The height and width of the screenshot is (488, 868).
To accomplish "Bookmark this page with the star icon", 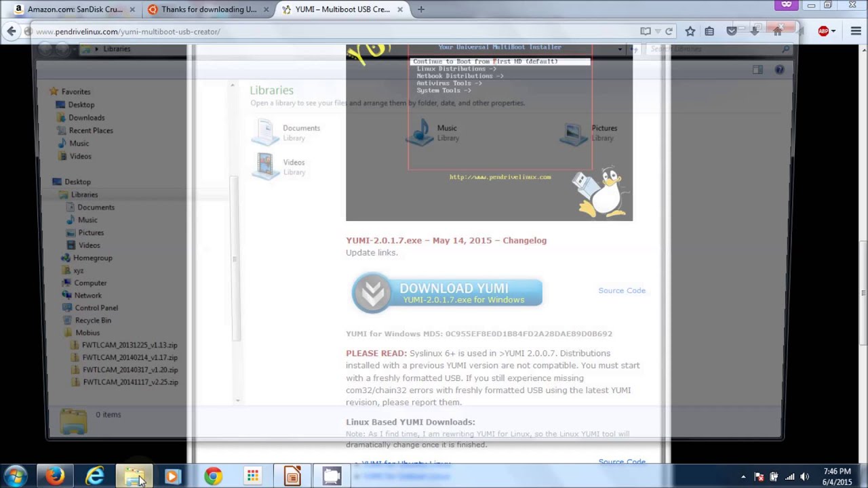I will point(690,31).
